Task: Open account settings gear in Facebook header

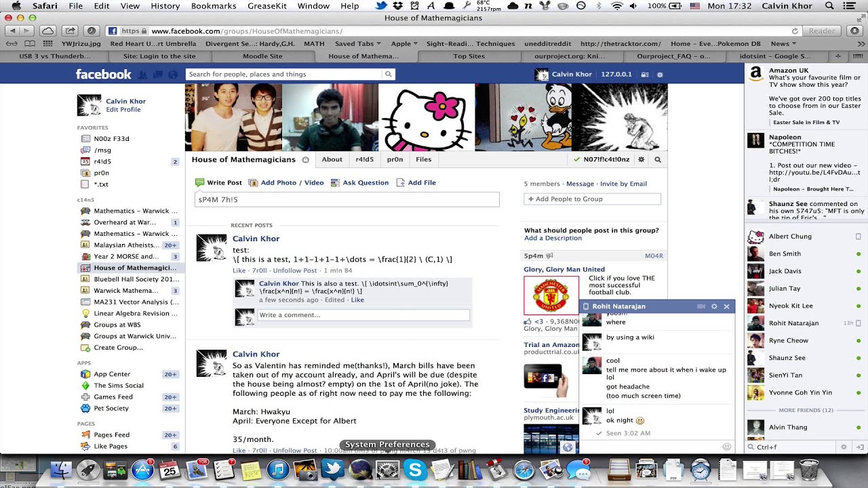Action: click(x=660, y=75)
